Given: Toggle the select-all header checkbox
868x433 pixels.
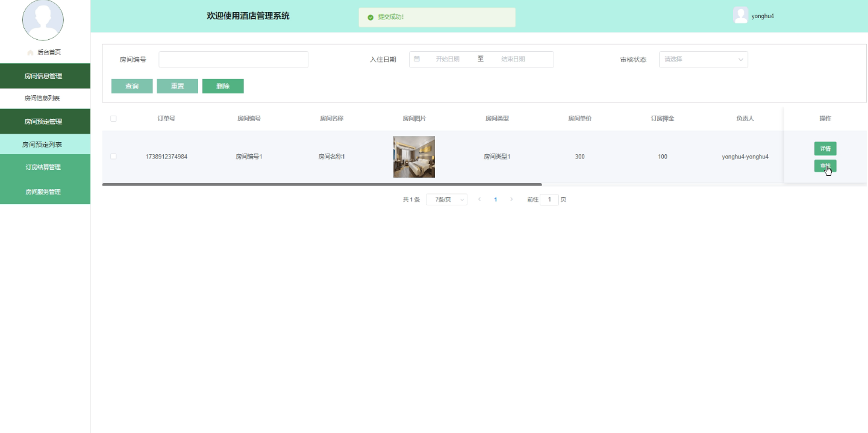Looking at the screenshot, I should coord(113,119).
